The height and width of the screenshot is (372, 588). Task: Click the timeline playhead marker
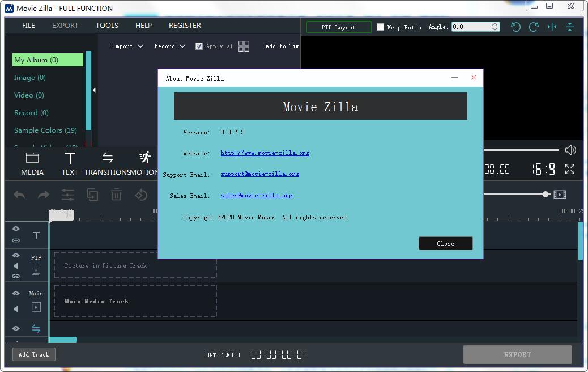point(61,215)
